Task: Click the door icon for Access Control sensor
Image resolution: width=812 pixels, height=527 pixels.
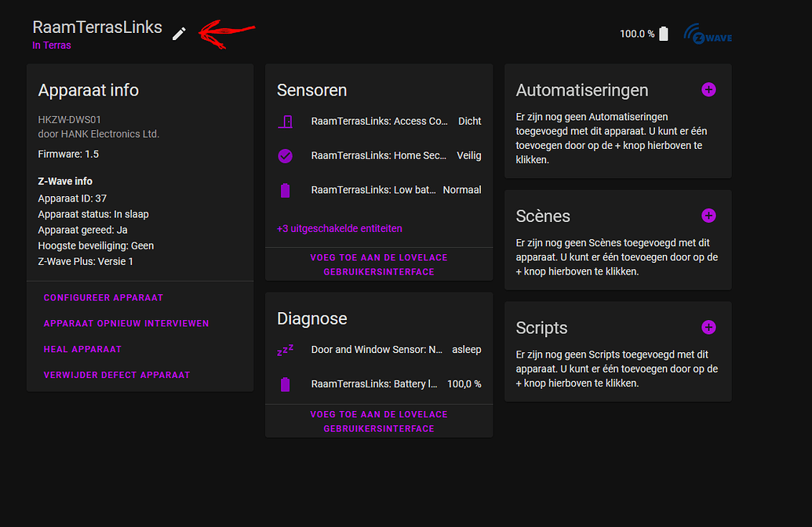Action: point(286,122)
